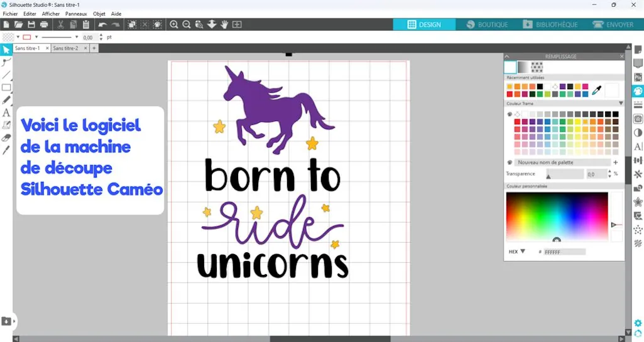Open line color dropdown arrow

click(x=36, y=37)
